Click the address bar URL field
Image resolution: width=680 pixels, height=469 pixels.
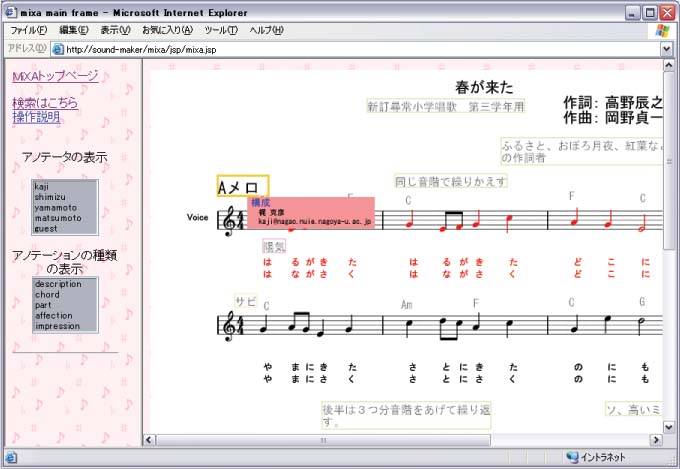click(356, 49)
